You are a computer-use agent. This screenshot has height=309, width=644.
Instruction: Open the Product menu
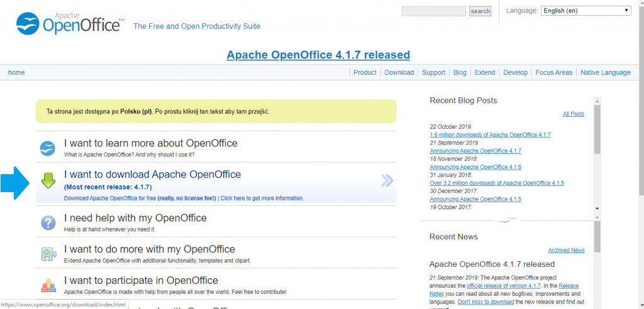[x=365, y=73]
